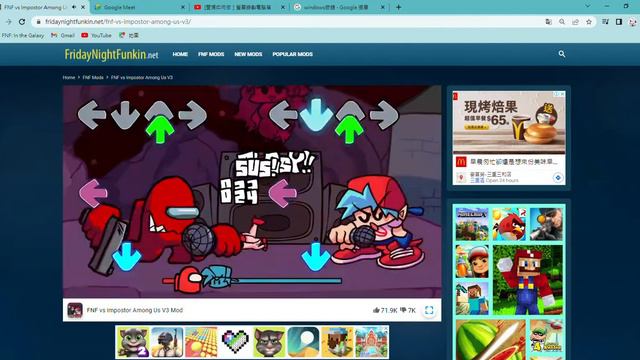This screenshot has height=360, width=640.
Task: Close the Google Meet tab
Action: click(x=183, y=7)
